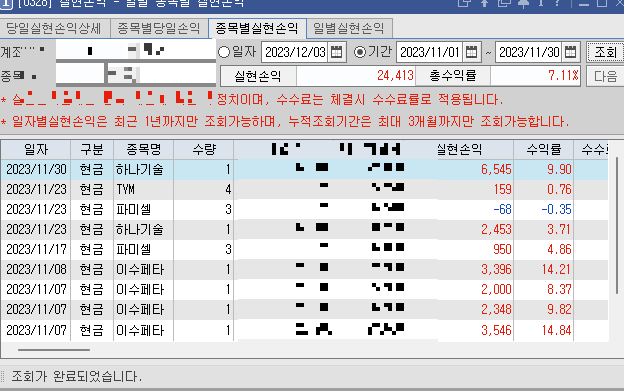Click the 2,348 realized profit cell
Image resolution: width=624 pixels, height=391 pixels.
475,309
